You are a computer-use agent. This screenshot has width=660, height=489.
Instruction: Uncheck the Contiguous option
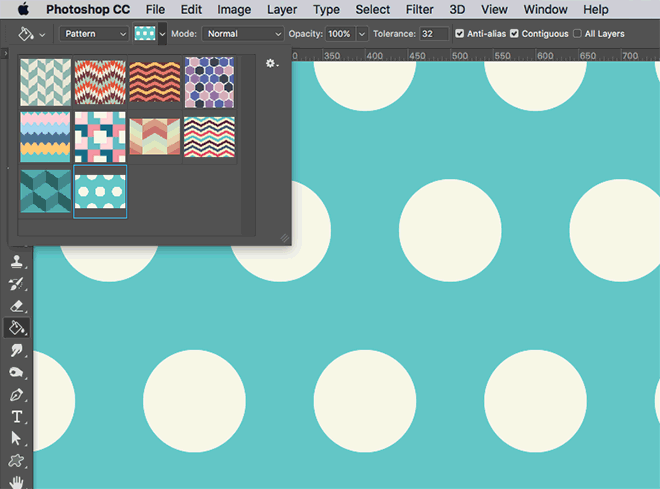click(x=514, y=34)
